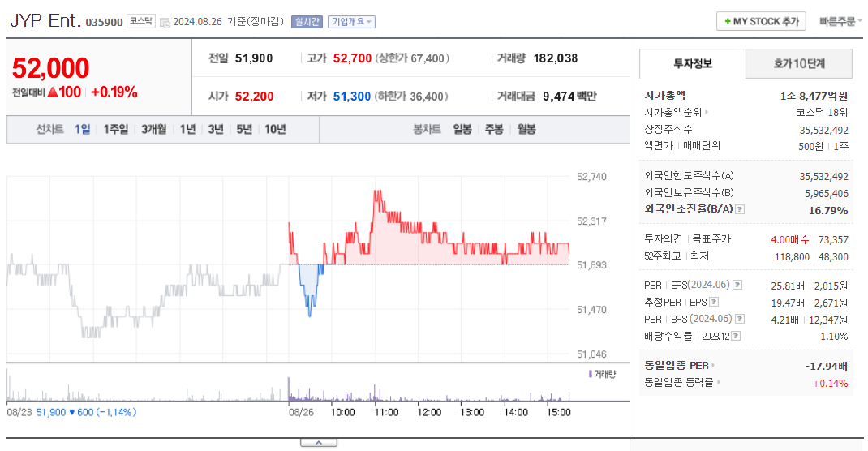The height and width of the screenshot is (451, 868).
Task: Open the 기업개요 dropdown
Action: click(x=351, y=22)
